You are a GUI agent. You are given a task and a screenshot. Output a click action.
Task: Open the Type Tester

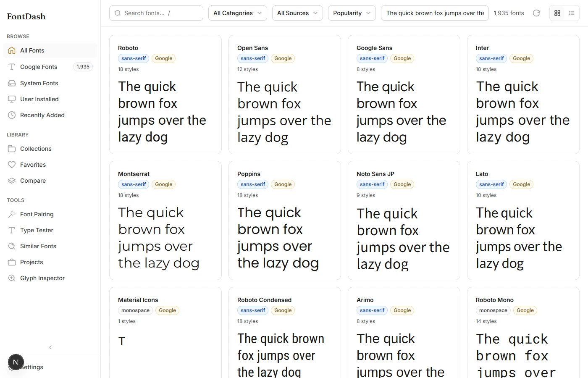pos(35,230)
